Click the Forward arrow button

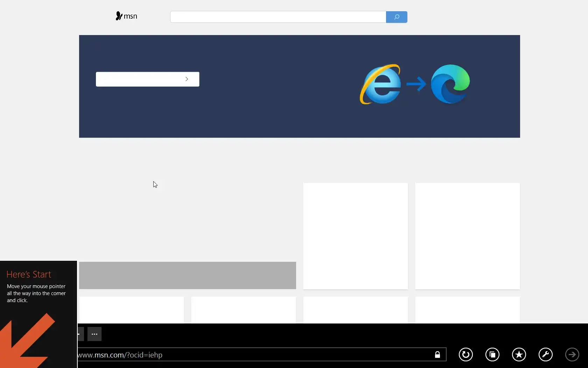[572, 355]
